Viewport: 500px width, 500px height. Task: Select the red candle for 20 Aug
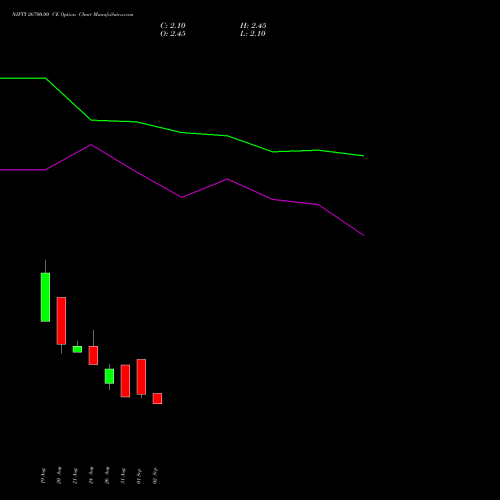pos(61,321)
